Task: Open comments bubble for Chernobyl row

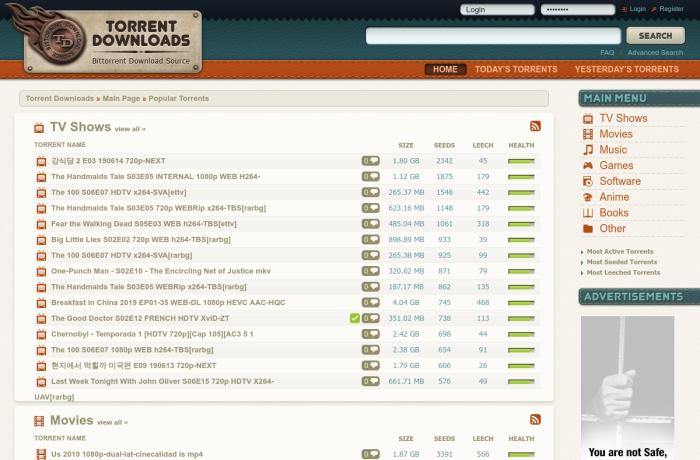Action: click(x=371, y=334)
